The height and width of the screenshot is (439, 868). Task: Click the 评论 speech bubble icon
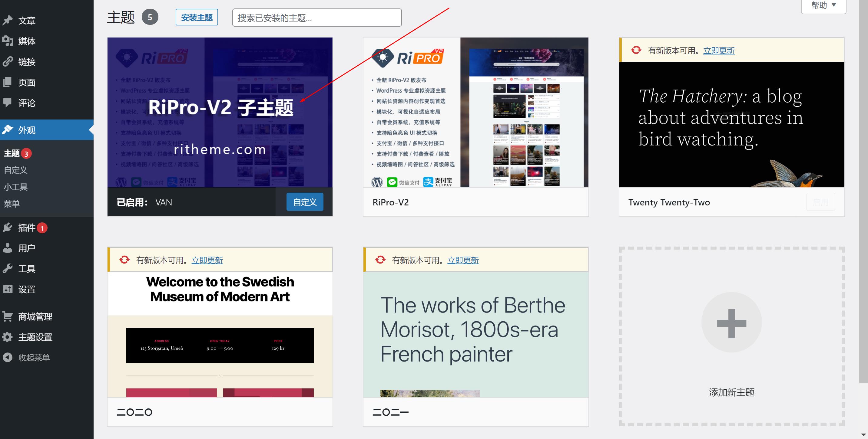(7, 103)
